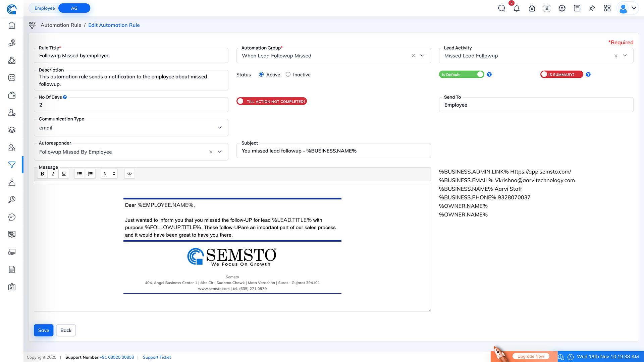Open the Automation Group dropdown arrow

422,56
